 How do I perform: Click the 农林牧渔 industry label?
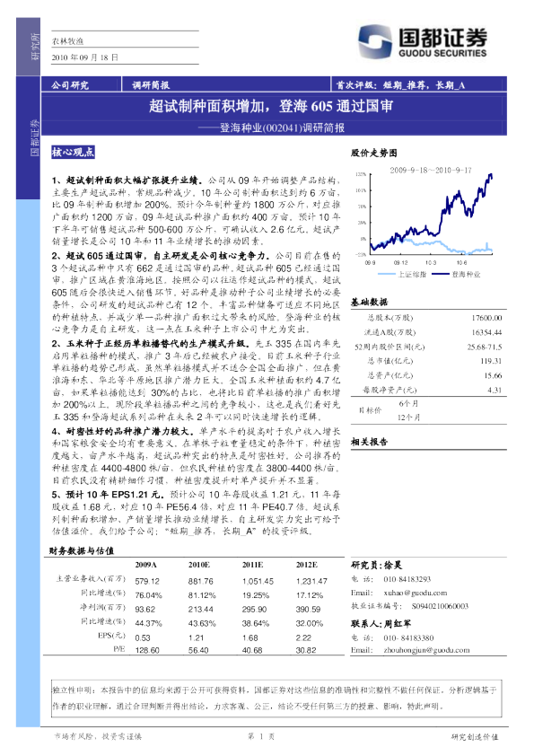(x=67, y=41)
